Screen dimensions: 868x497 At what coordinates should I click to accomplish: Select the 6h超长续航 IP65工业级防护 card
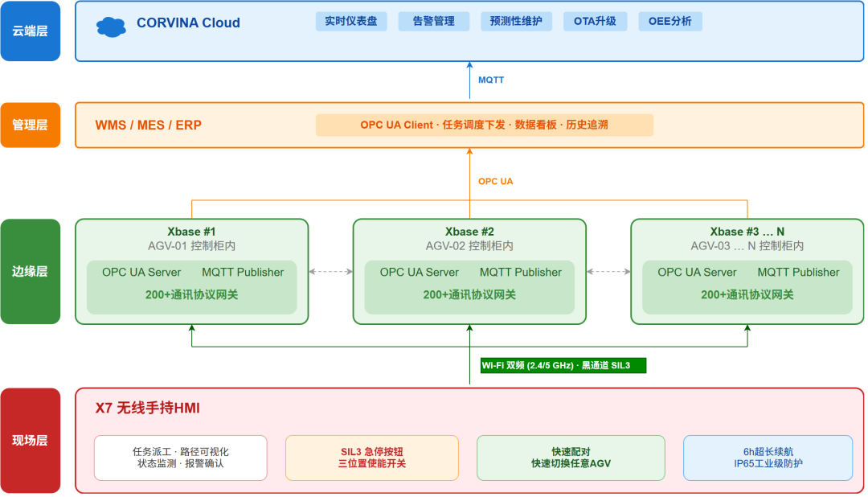coord(768,458)
